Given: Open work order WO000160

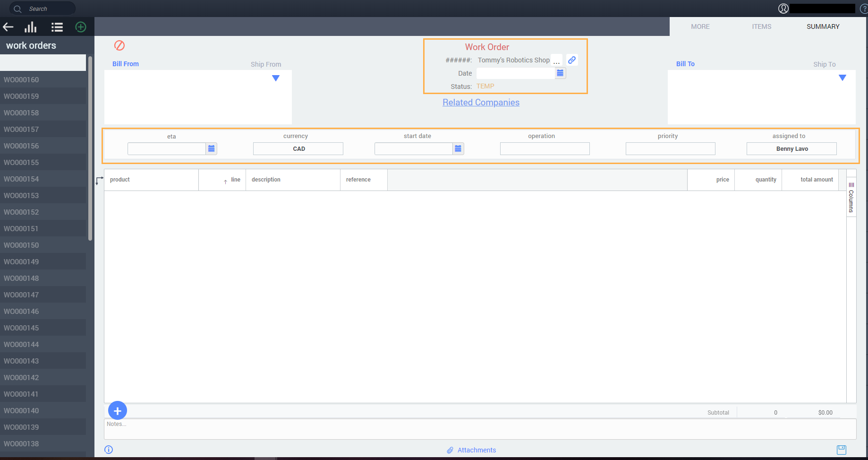Looking at the screenshot, I should (43, 79).
